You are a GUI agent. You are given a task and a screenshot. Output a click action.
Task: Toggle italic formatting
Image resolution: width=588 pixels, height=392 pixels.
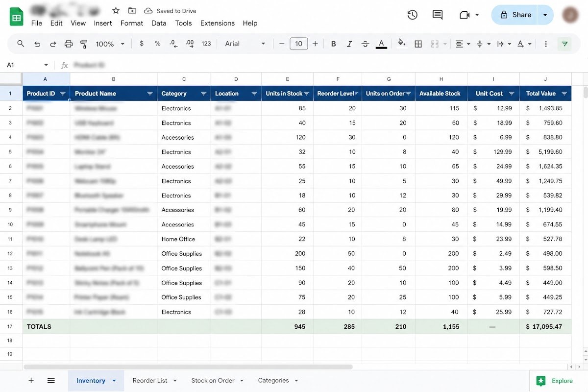coord(349,44)
